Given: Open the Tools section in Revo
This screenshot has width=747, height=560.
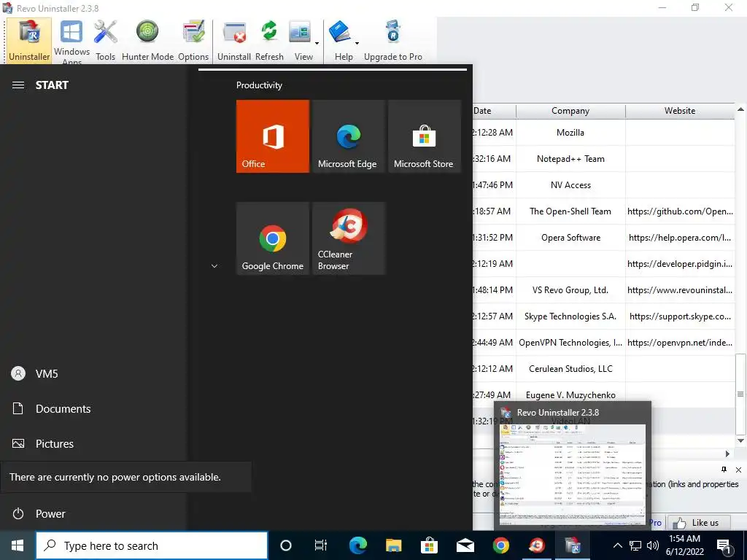Looking at the screenshot, I should point(105,41).
